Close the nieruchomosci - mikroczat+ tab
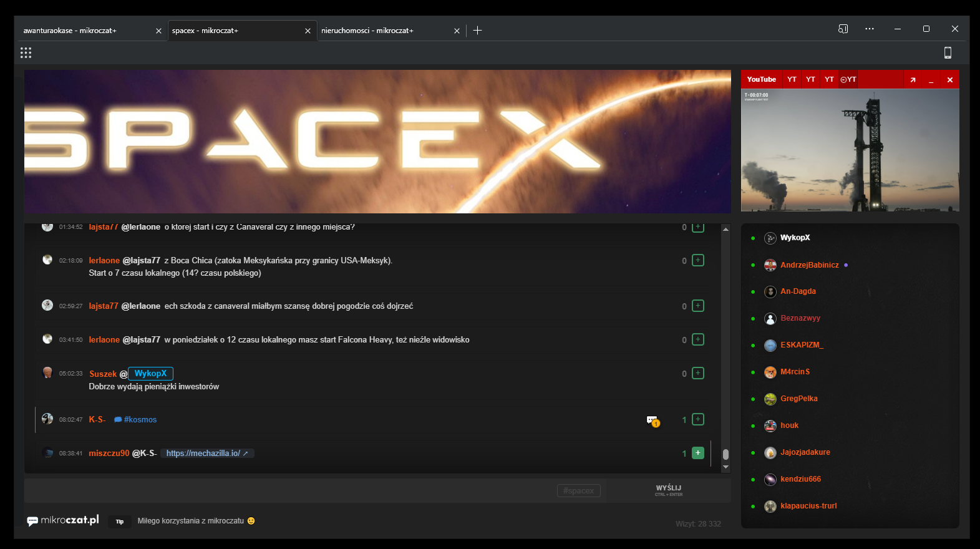The width and height of the screenshot is (980, 549). coord(457,31)
